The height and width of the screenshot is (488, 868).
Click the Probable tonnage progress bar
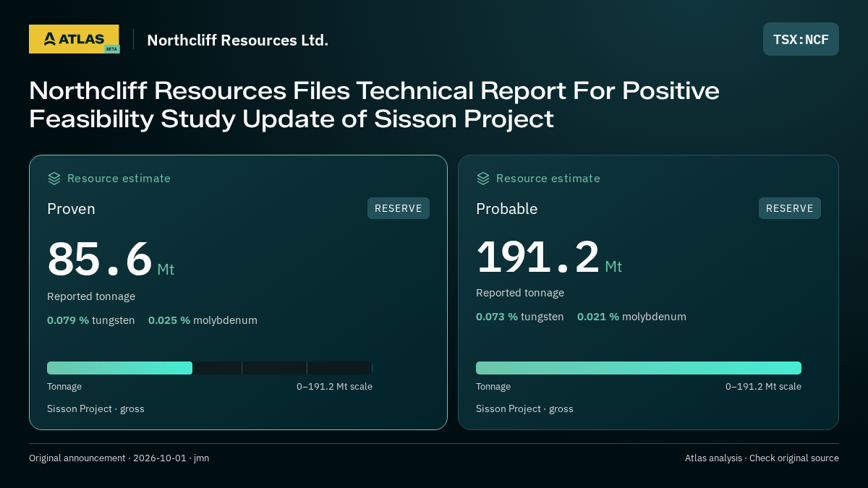coord(639,368)
